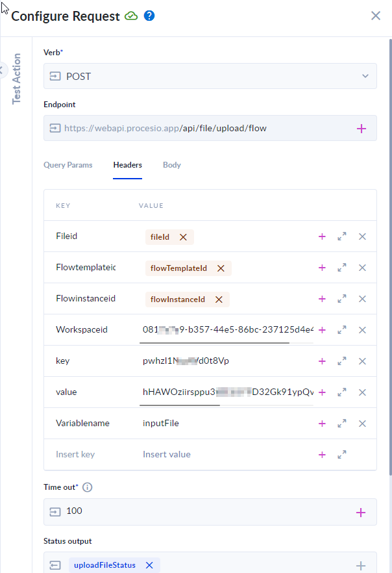Click the plus icon on the Time out field
This screenshot has height=573, width=392.
tap(361, 511)
